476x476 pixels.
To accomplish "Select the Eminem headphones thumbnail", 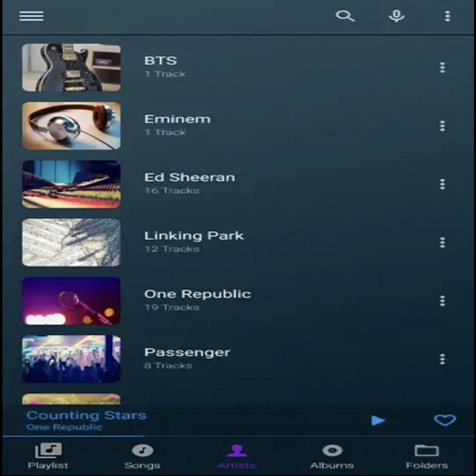I will 71,126.
